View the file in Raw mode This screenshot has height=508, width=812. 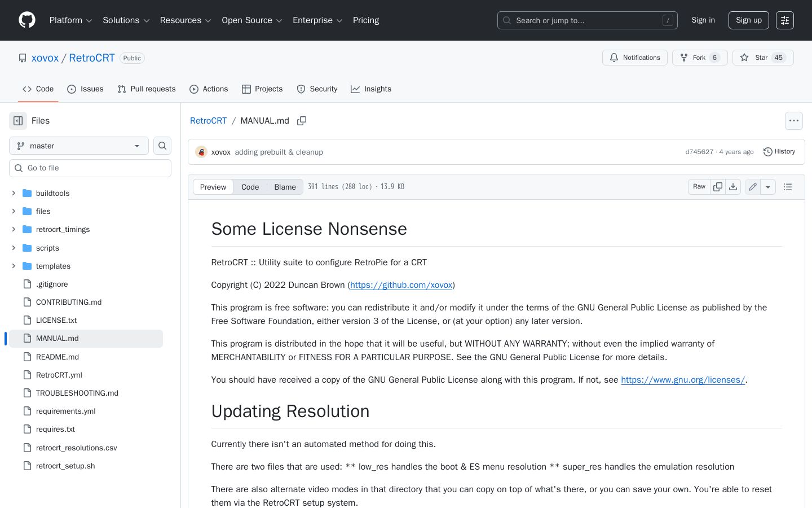[x=699, y=187]
